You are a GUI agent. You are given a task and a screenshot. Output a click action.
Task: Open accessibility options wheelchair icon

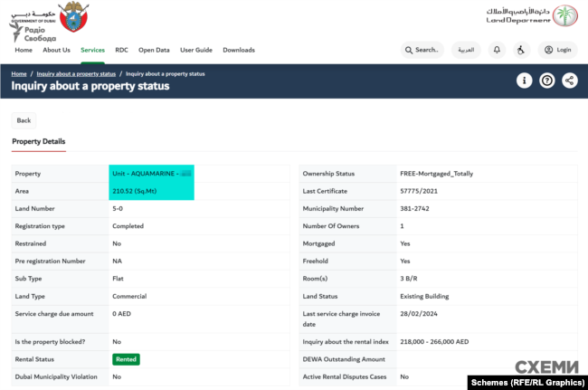click(x=522, y=50)
